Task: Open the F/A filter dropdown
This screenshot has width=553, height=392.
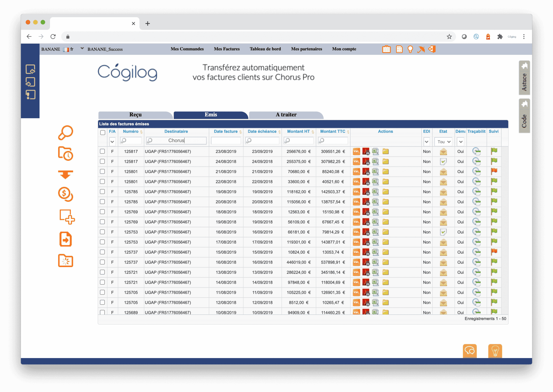Action: (x=112, y=142)
